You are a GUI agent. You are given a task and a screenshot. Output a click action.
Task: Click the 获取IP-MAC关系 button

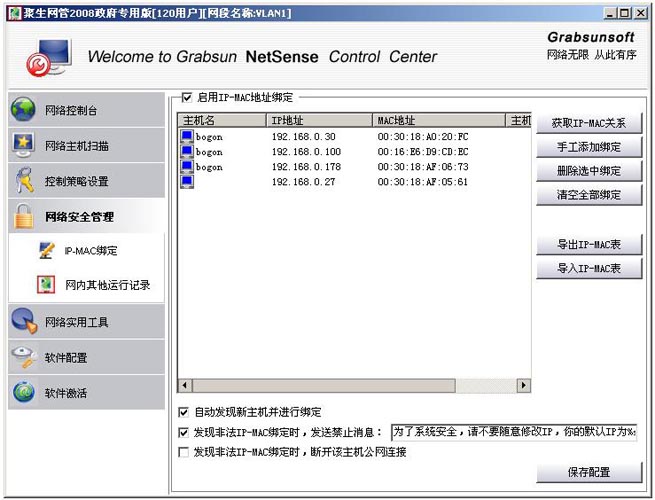(x=589, y=123)
